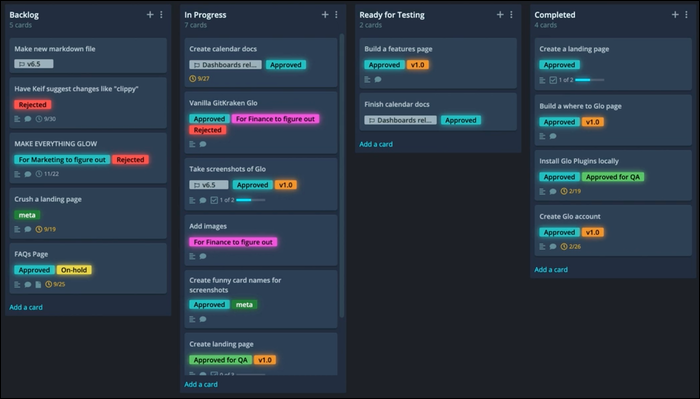This screenshot has width=700, height=399.
Task: Click Dashboards rel... milestone on Create calendar docs
Action: [x=225, y=65]
